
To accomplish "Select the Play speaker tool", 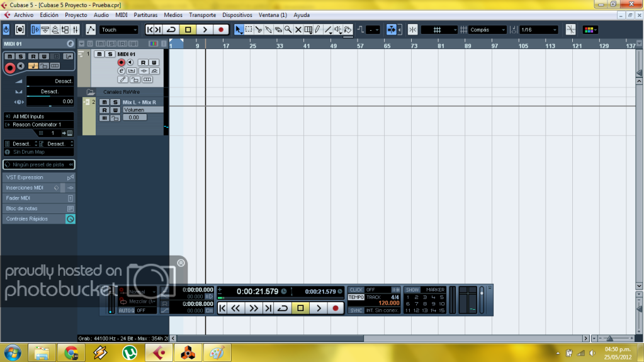I will coord(337,30).
